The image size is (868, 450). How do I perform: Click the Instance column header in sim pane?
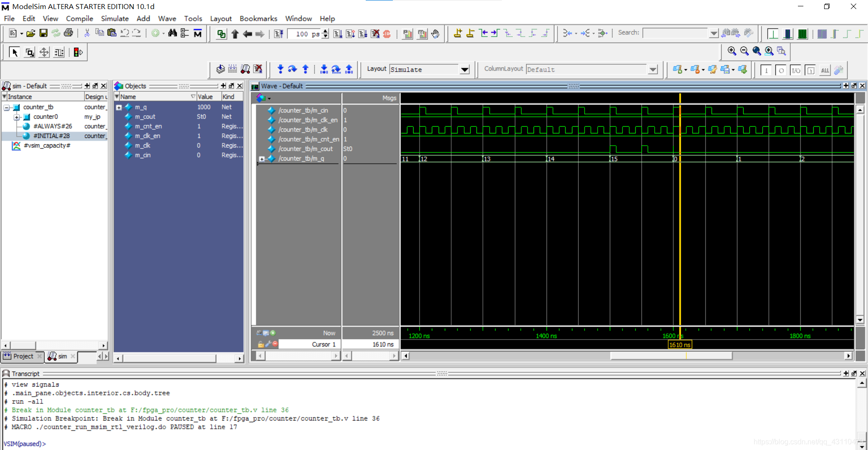click(43, 97)
